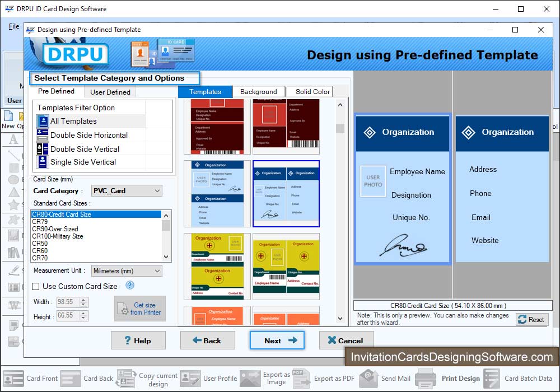Screen dimensions: 560x392
Task: Switch to the User Defined tab
Action: (110, 92)
